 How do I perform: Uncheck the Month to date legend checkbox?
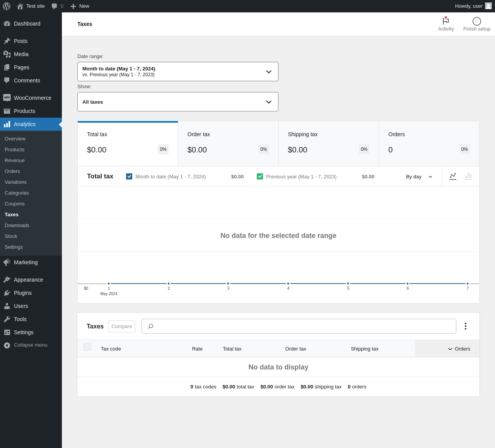coord(129,176)
